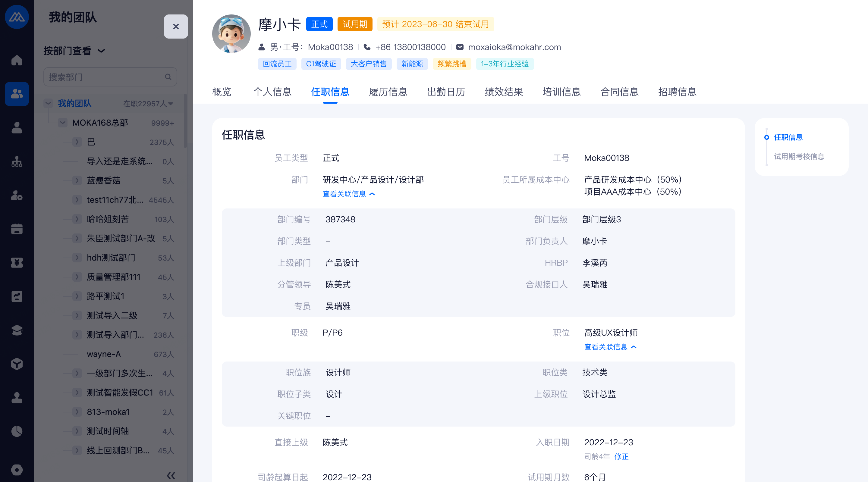The width and height of the screenshot is (868, 482).
Task: Collapse 查看关联信息 under 部门
Action: (349, 194)
